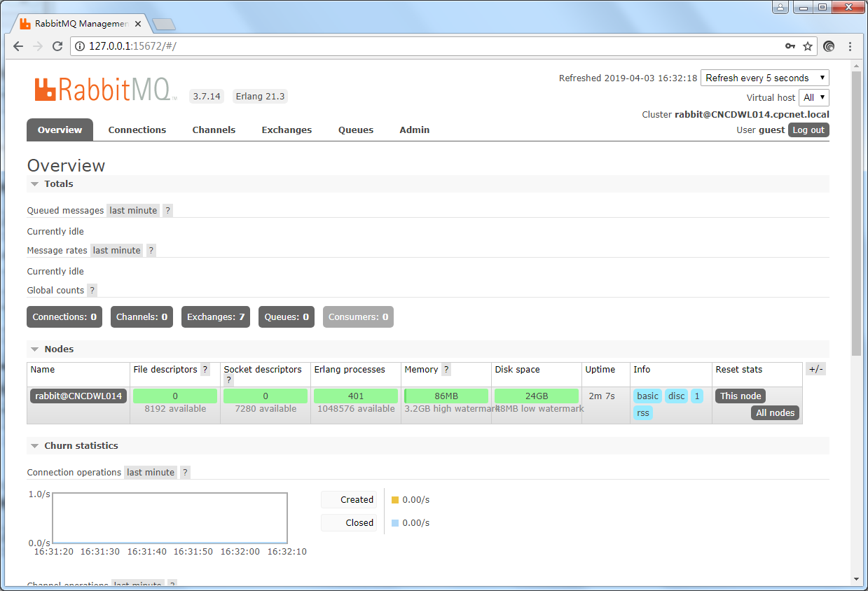Switch to the Connections tab
Image resolution: width=868 pixels, height=591 pixels.
pos(137,130)
